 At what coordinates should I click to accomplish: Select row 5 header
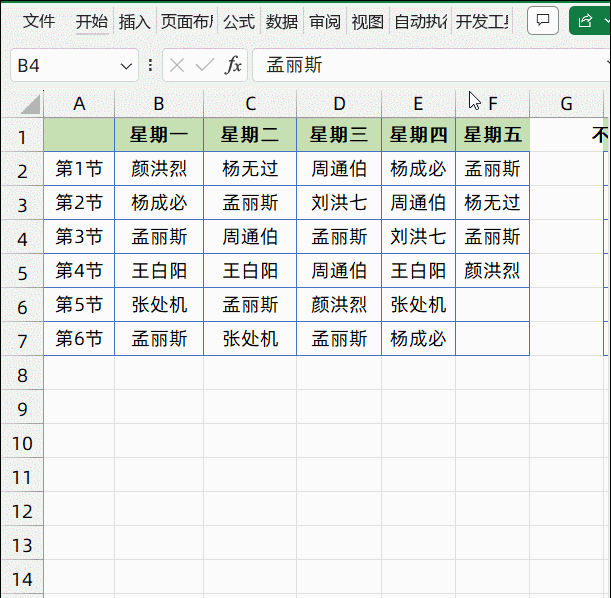[21, 272]
